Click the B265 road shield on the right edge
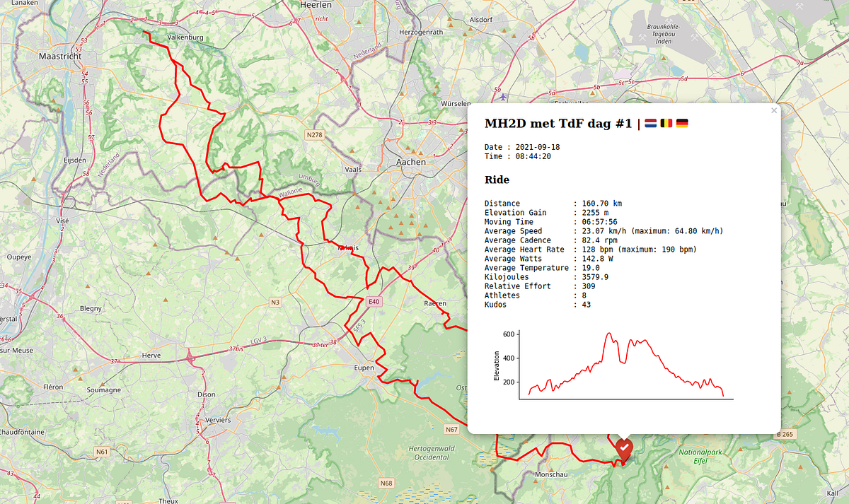Screen dimensions: 849x504 (x=786, y=433)
